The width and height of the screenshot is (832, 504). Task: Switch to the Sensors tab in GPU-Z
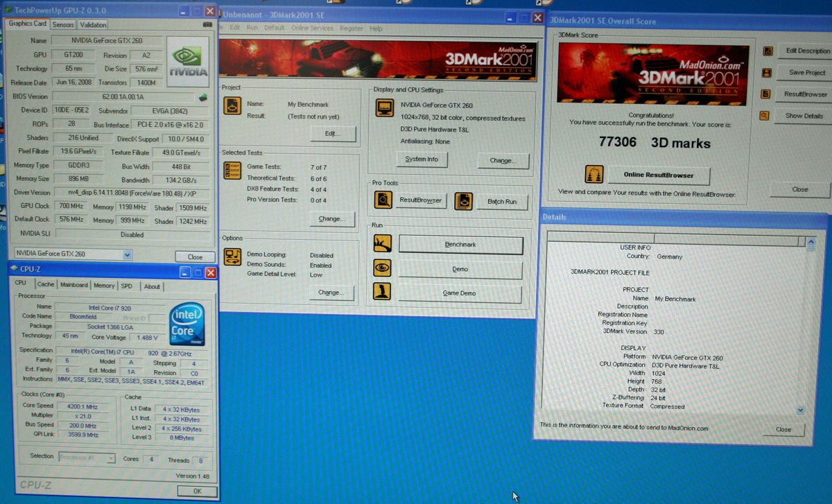63,25
